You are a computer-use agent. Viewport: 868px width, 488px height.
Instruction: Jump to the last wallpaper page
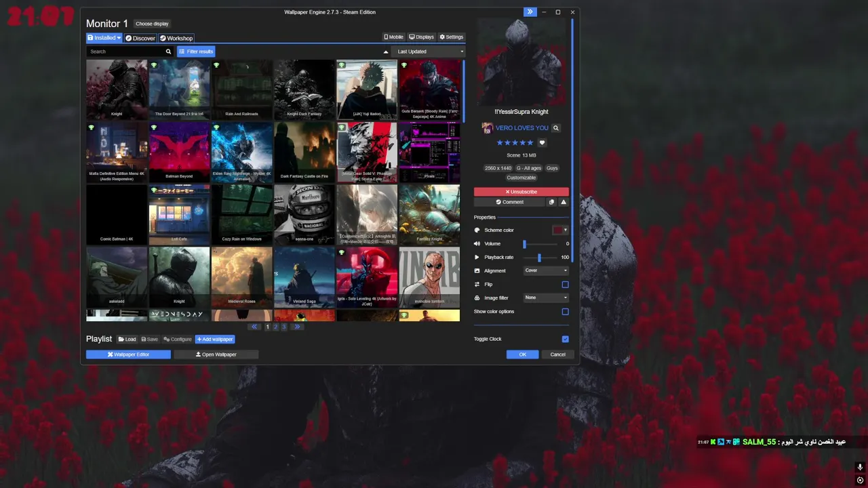click(296, 327)
